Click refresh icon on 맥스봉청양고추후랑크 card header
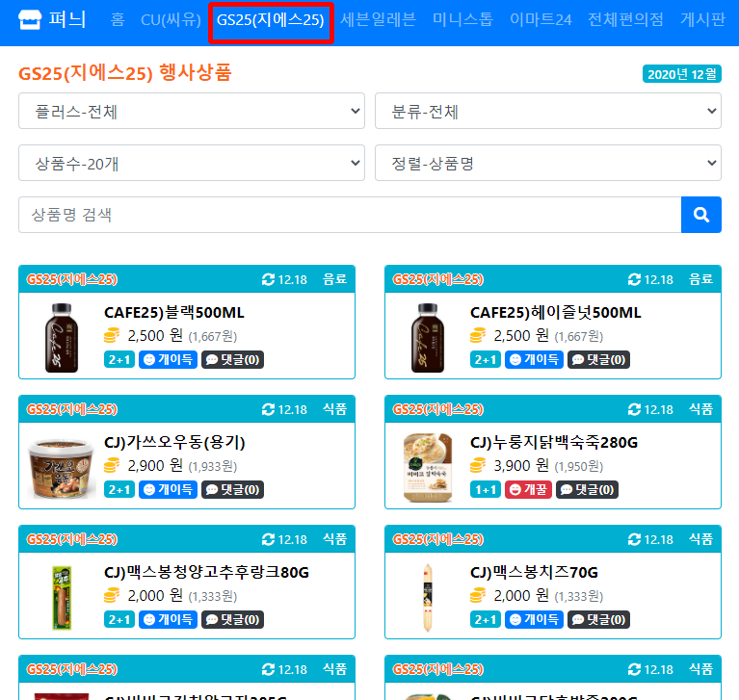The height and width of the screenshot is (700, 739). tap(268, 539)
